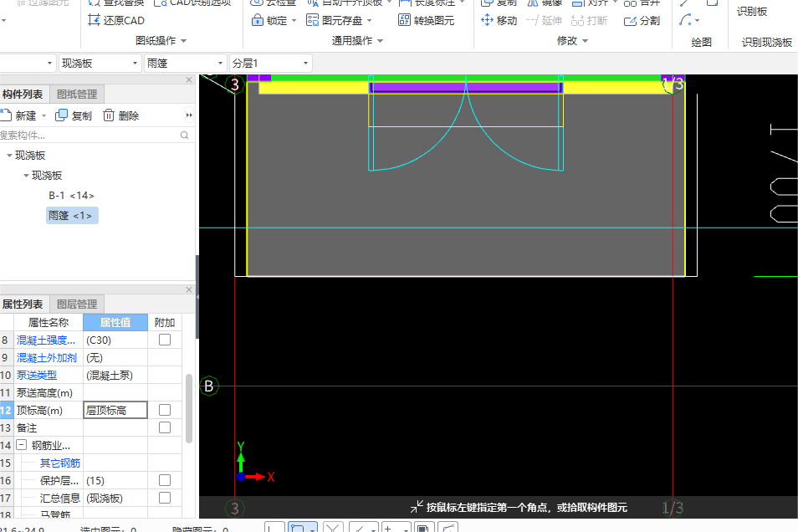
Task: Collapse the 现浇板 root tree node
Action: coord(9,156)
